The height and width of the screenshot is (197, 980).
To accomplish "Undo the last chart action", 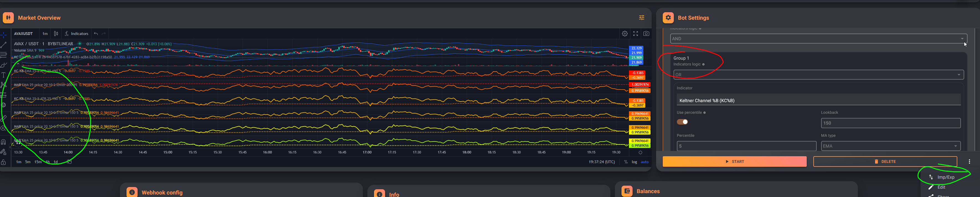I will coord(96,34).
